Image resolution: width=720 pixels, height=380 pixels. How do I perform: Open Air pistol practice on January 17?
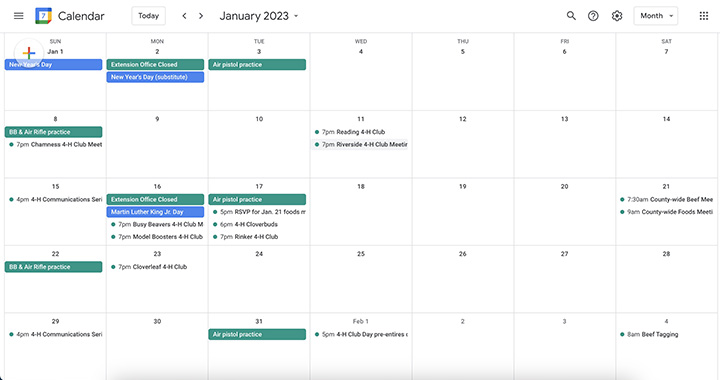257,200
